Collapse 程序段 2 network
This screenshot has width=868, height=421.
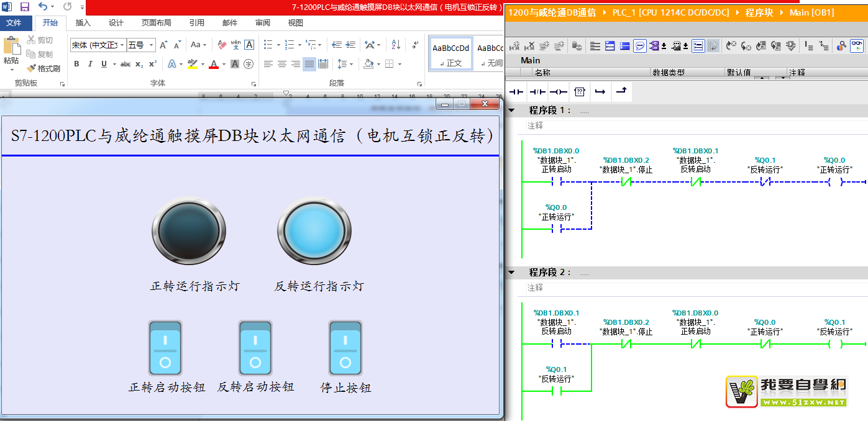(x=511, y=273)
